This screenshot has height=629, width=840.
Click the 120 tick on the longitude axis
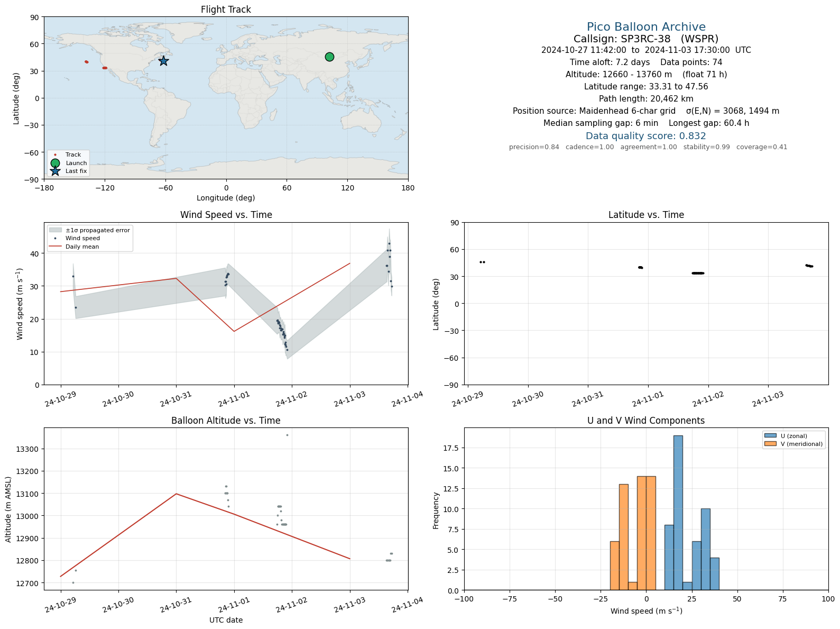[347, 188]
